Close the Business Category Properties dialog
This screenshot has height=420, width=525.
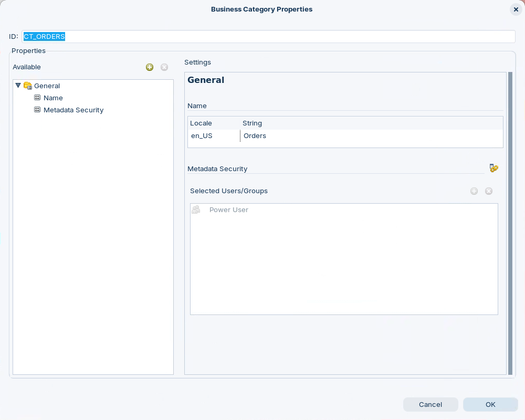[516, 9]
